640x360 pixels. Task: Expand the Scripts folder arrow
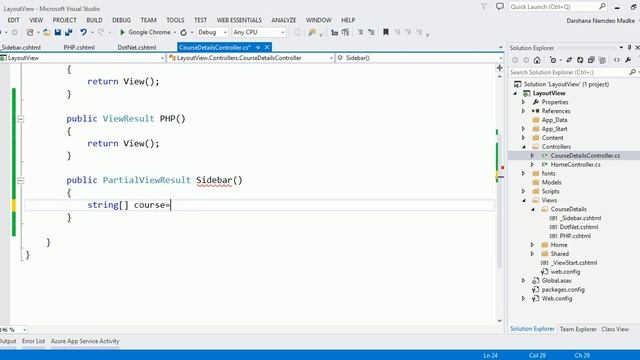pyautogui.click(x=524, y=191)
